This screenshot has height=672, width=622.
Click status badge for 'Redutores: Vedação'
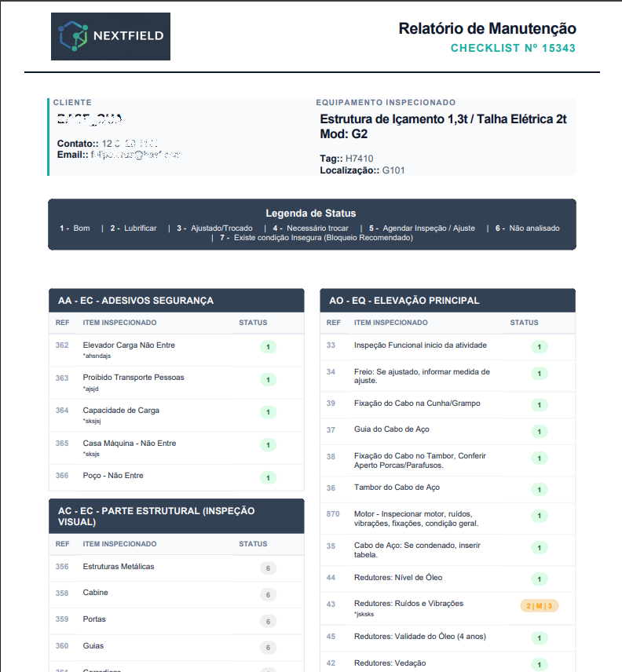point(540,665)
